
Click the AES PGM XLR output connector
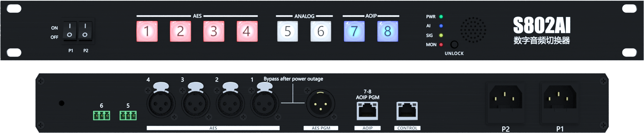pyautogui.click(x=320, y=104)
